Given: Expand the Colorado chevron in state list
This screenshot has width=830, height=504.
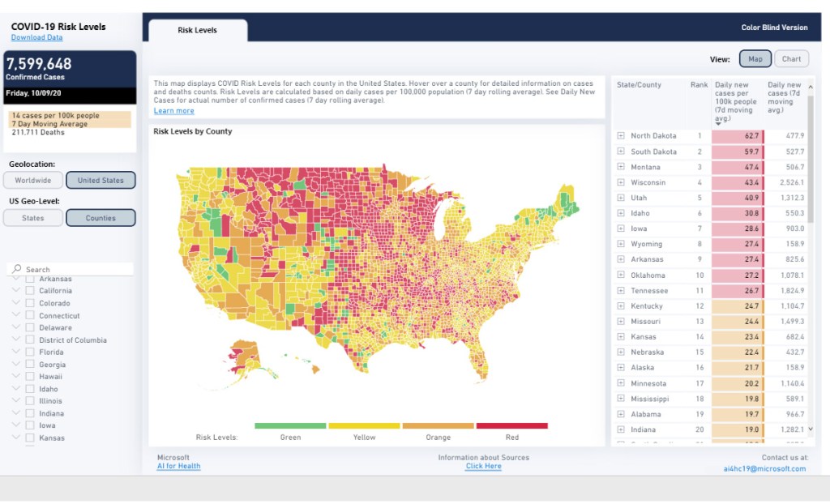Looking at the screenshot, I should [x=16, y=303].
